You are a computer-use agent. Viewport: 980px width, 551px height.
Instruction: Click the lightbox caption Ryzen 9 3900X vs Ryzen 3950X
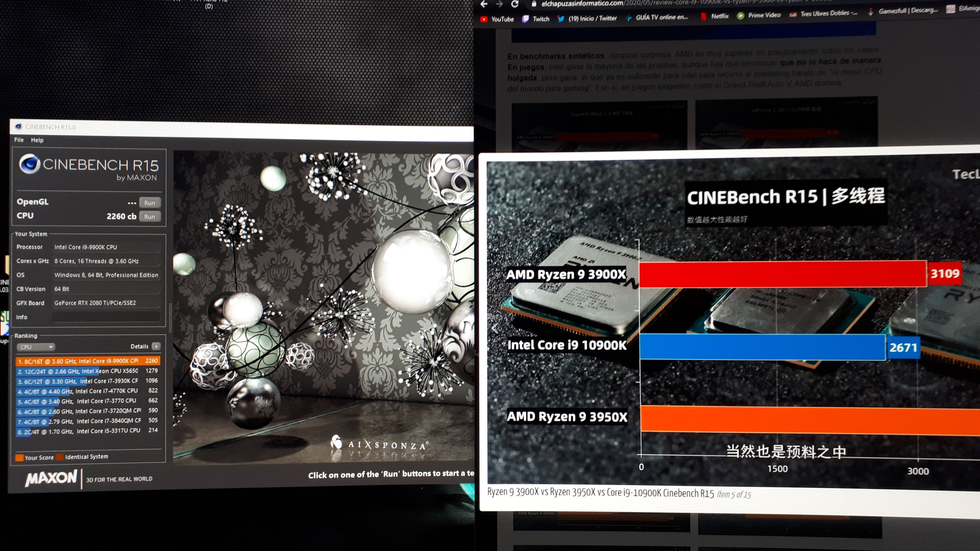(x=601, y=493)
